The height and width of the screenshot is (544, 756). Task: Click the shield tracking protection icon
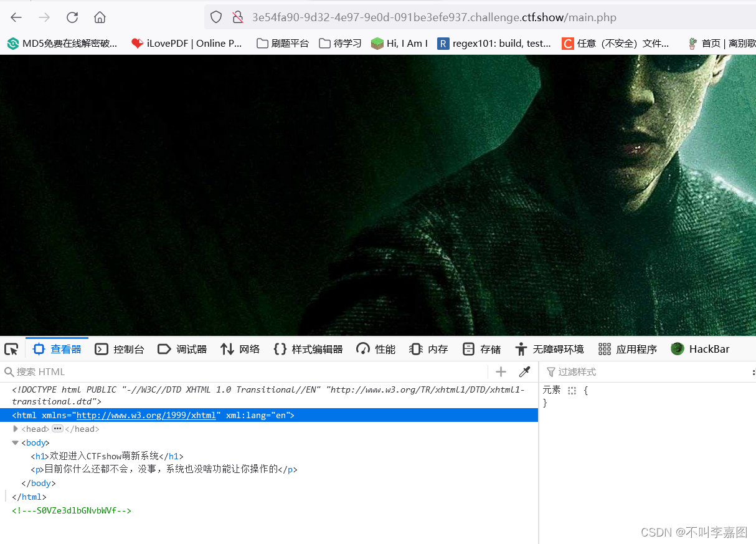coord(216,17)
